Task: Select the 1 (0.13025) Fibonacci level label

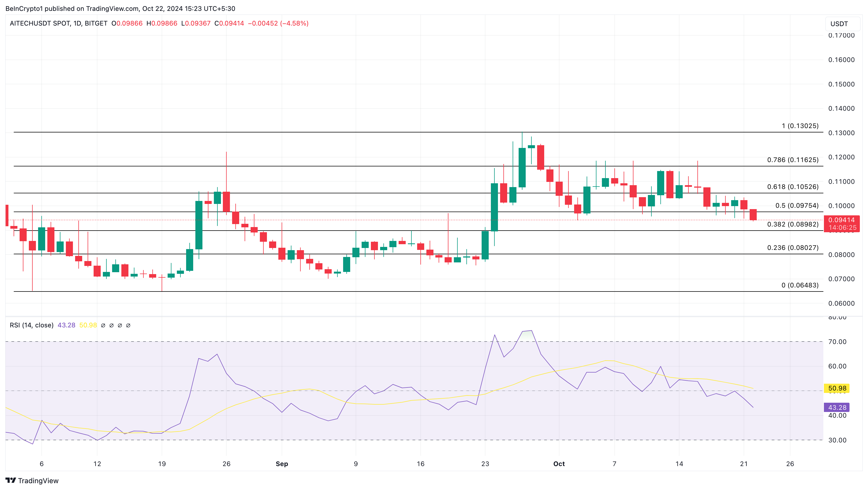Action: (800, 126)
